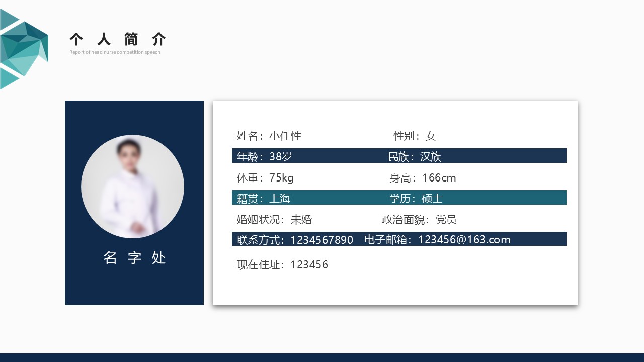The image size is (644, 362).
Task: Click the 123456@163.com email address
Action: 464,240
